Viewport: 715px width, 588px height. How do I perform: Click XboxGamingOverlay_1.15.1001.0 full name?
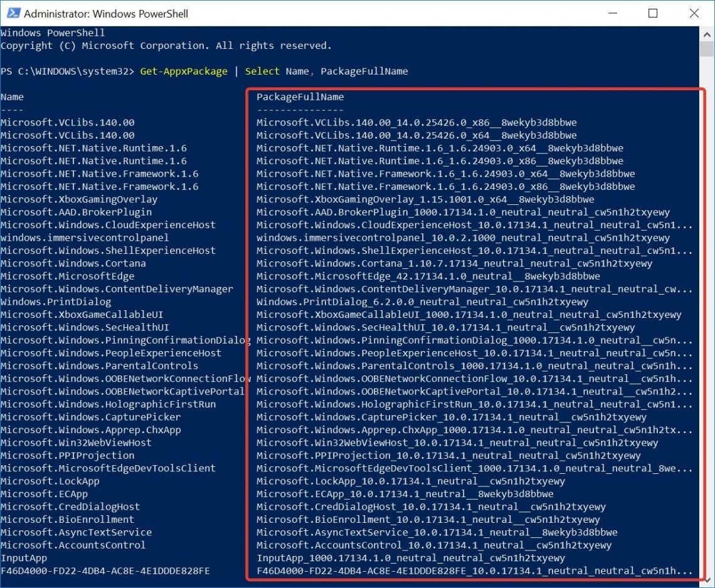pos(425,199)
